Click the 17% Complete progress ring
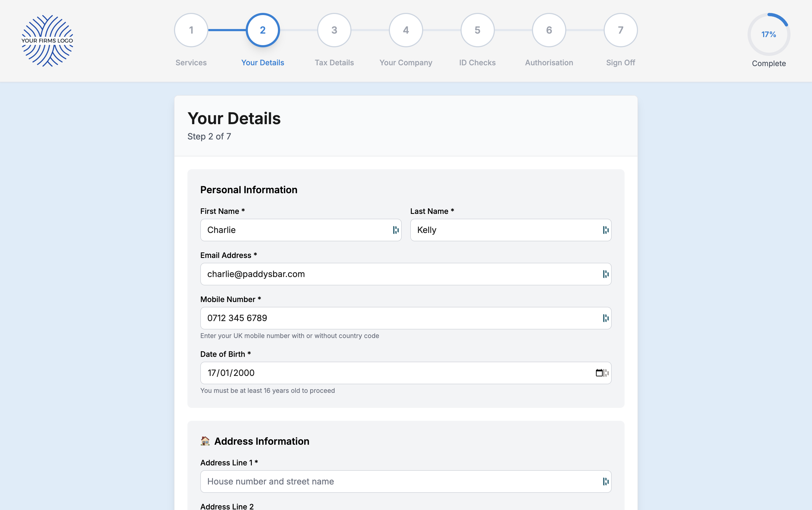The height and width of the screenshot is (510, 812). (x=769, y=34)
